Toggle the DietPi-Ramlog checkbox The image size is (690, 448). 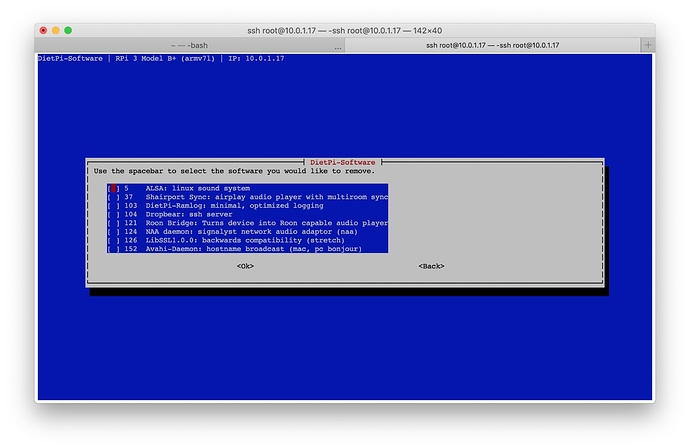click(x=113, y=206)
